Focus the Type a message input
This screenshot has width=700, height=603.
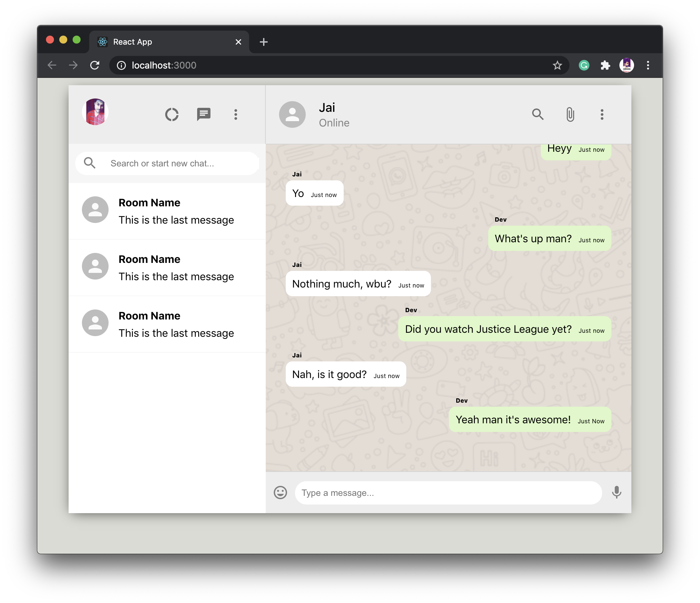tap(448, 493)
